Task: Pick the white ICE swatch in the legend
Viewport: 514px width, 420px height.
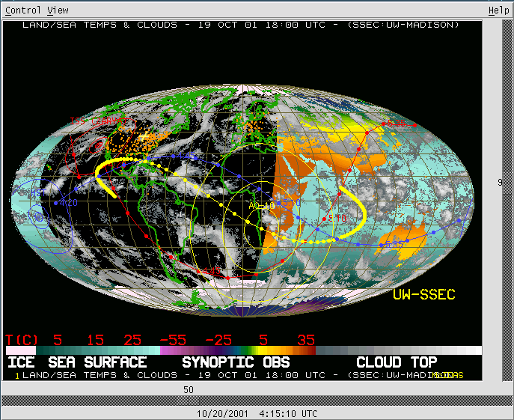Action: pyautogui.click(x=20, y=350)
